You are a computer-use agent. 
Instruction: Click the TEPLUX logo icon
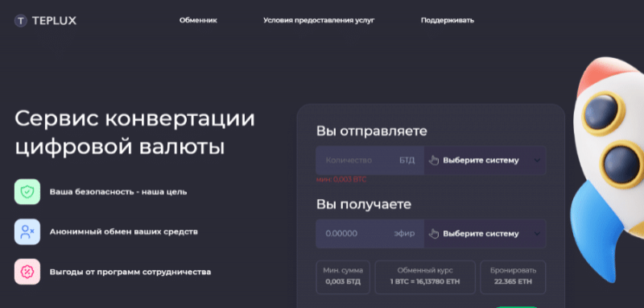(x=21, y=21)
